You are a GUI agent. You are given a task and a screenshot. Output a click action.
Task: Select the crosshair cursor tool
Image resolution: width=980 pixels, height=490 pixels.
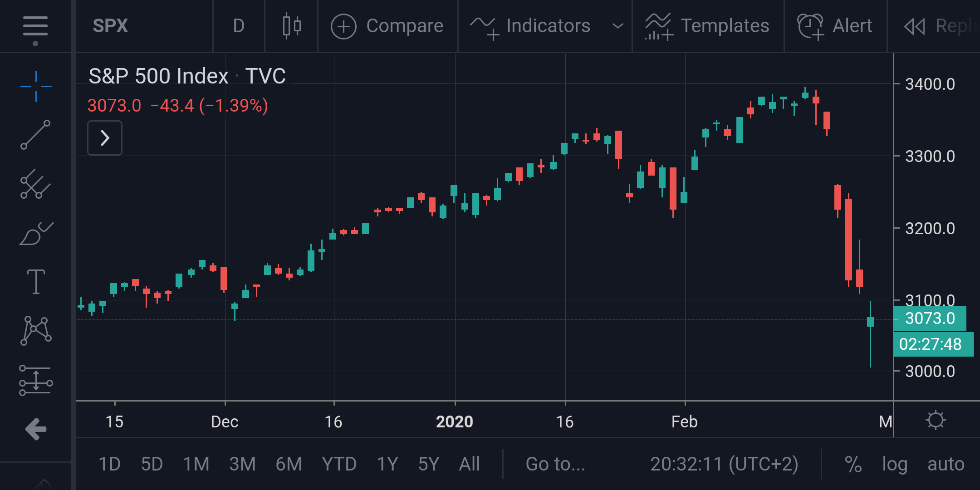36,86
